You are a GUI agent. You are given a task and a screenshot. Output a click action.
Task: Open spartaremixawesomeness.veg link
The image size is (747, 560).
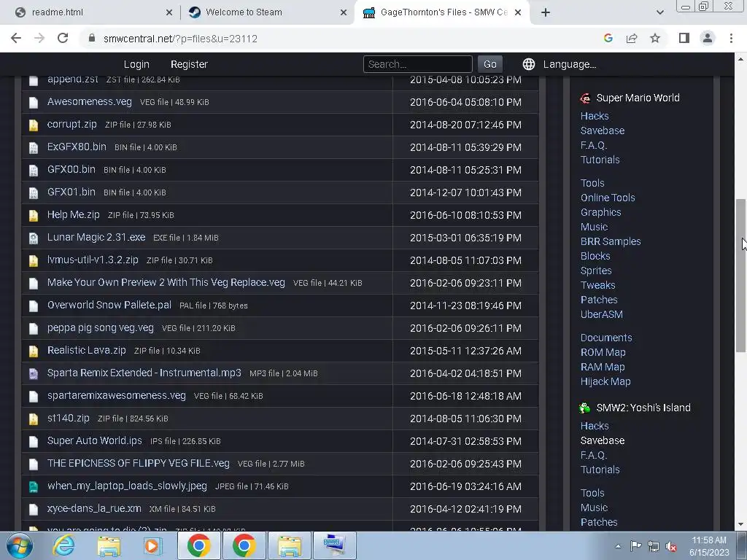click(x=116, y=395)
